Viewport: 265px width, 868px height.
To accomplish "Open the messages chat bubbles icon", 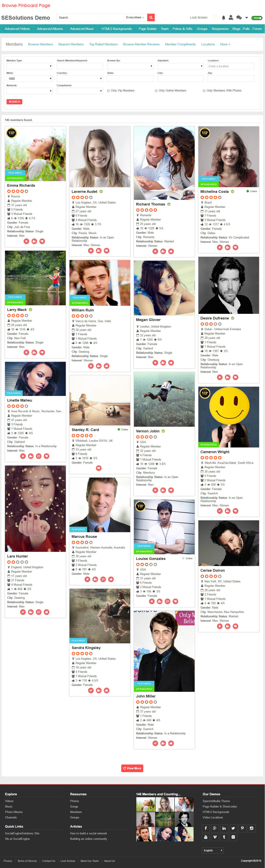I will [x=239, y=17].
